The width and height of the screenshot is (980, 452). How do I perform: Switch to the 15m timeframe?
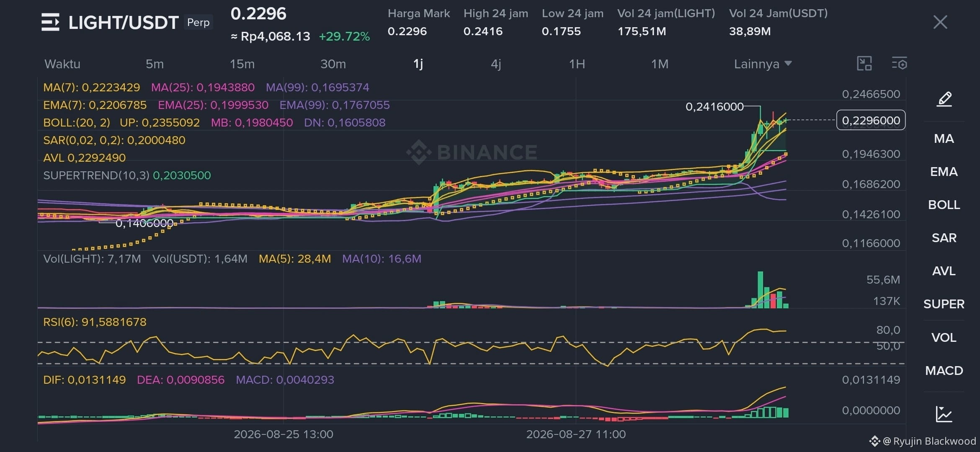pyautogui.click(x=242, y=64)
